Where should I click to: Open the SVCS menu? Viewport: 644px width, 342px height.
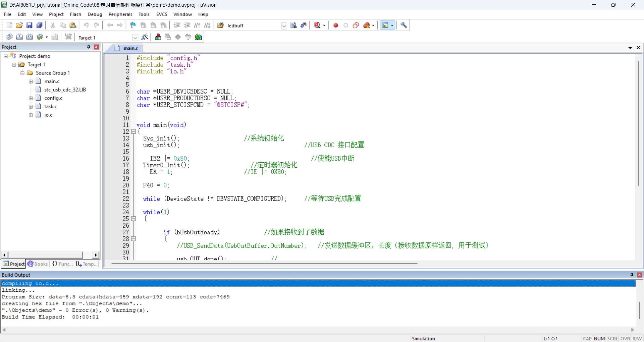(162, 14)
